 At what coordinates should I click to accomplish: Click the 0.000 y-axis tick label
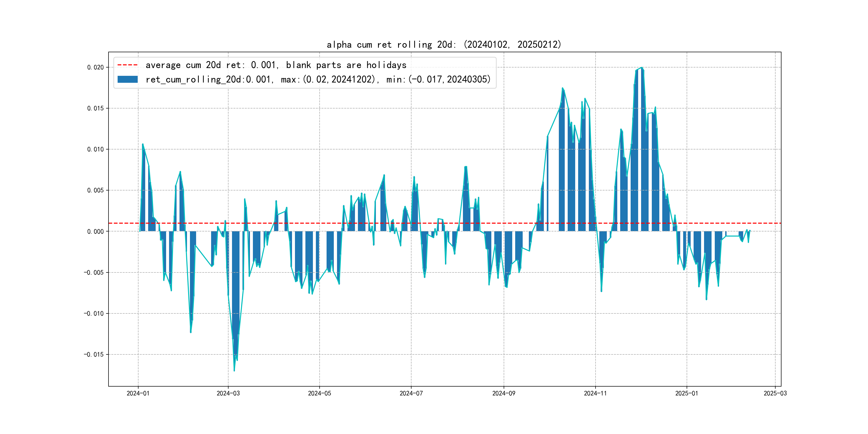click(95, 231)
